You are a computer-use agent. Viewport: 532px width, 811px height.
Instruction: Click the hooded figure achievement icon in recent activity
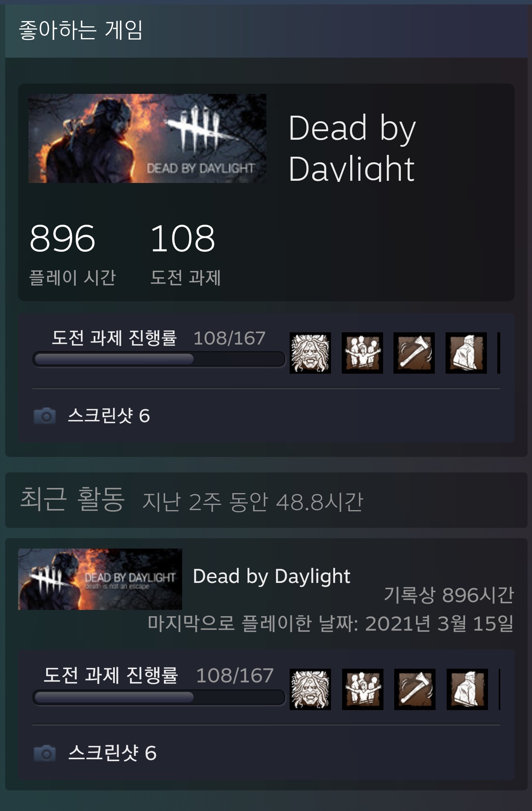pyautogui.click(x=467, y=689)
